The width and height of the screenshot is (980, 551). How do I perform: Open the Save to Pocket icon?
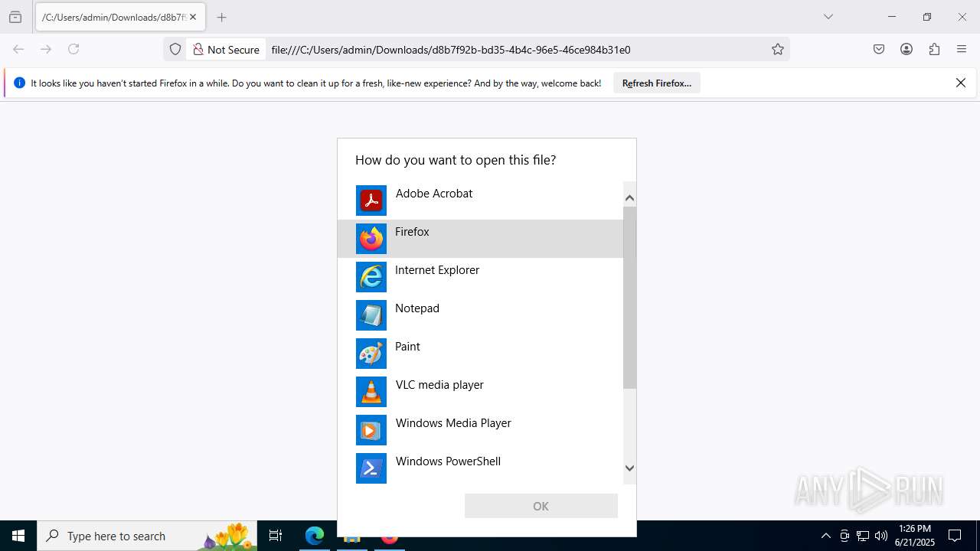(879, 49)
